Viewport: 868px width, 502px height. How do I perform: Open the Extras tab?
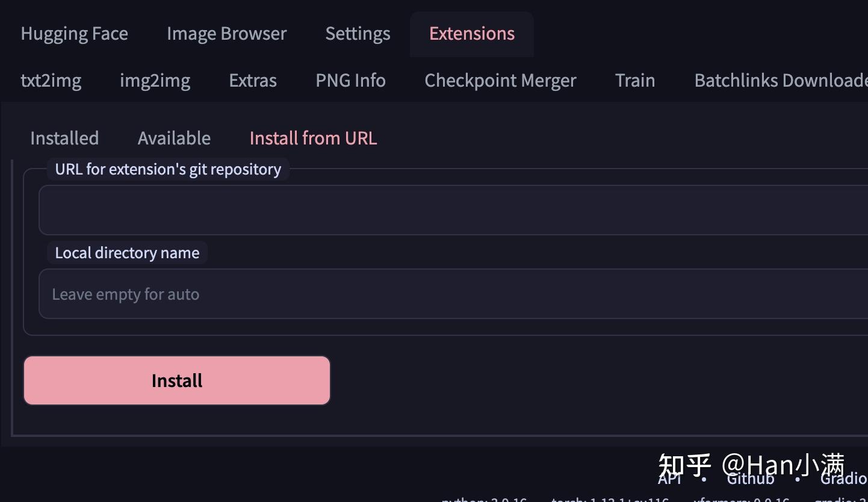pyautogui.click(x=253, y=81)
